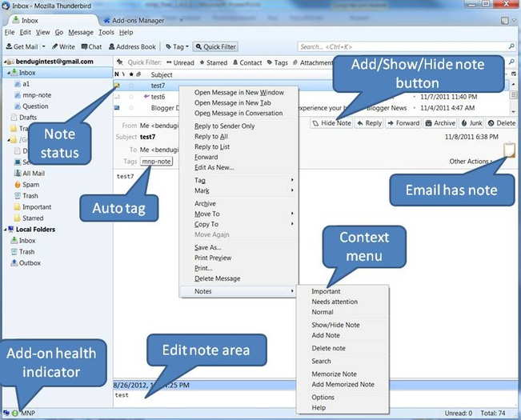The width and height of the screenshot is (521, 420).
Task: Toggle star on test7 message
Action: click(131, 86)
